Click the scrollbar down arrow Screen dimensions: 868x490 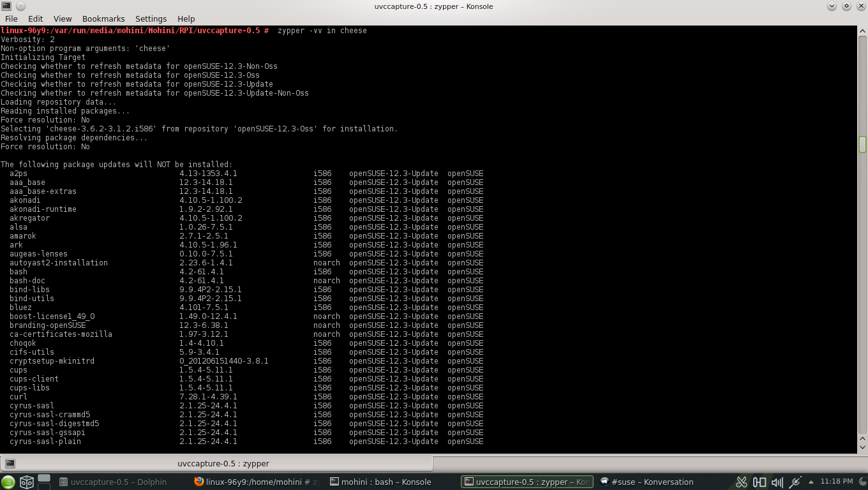pos(862,449)
